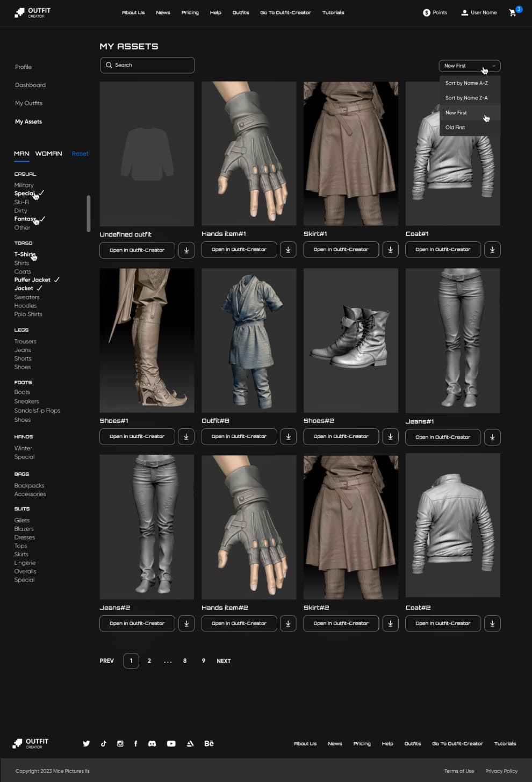Open Skirt#1 in Outfit-Creator
The width and height of the screenshot is (532, 782).
(341, 249)
